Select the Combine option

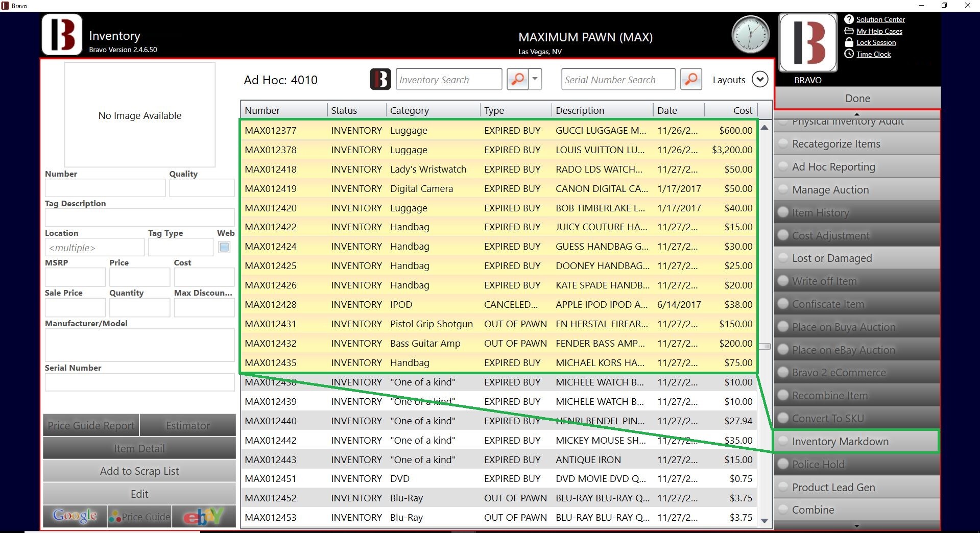(857, 510)
